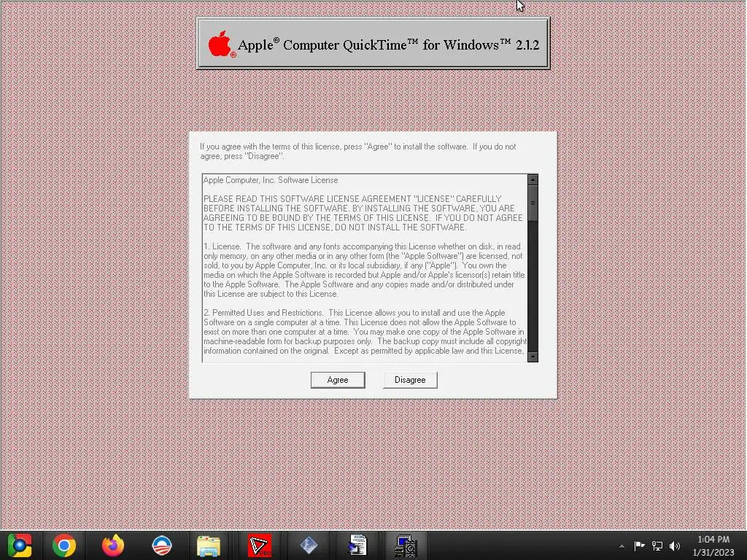The height and width of the screenshot is (560, 747).
Task: Open the Action Center flag icon
Action: pos(639,545)
